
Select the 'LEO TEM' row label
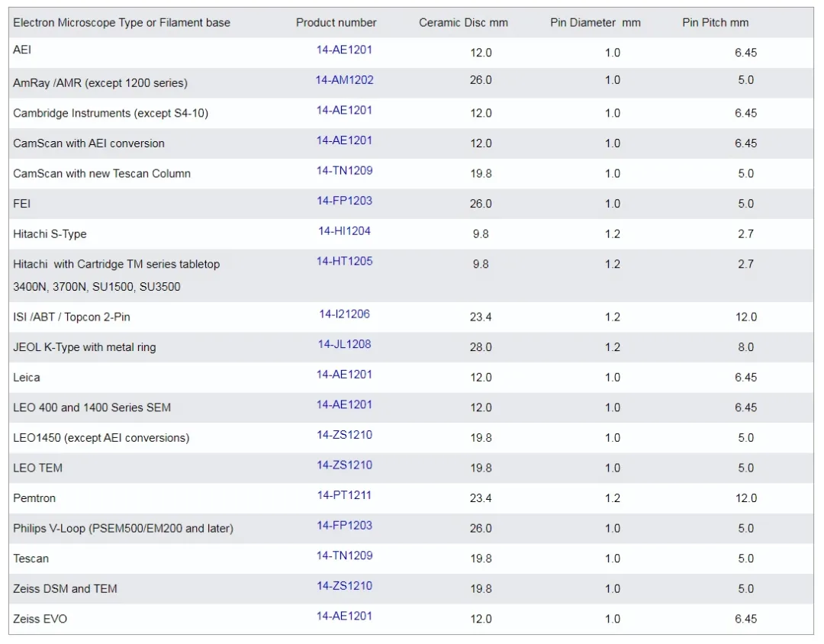click(x=38, y=469)
